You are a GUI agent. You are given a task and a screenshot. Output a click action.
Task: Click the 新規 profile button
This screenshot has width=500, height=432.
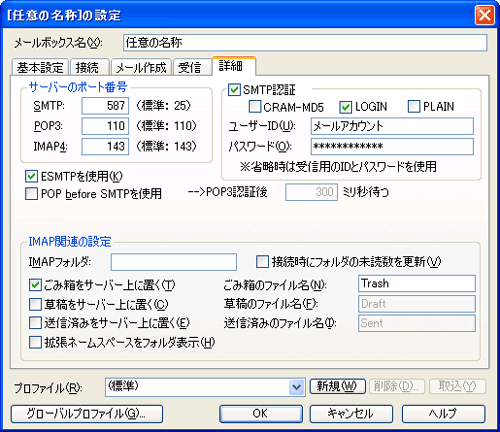pyautogui.click(x=338, y=386)
